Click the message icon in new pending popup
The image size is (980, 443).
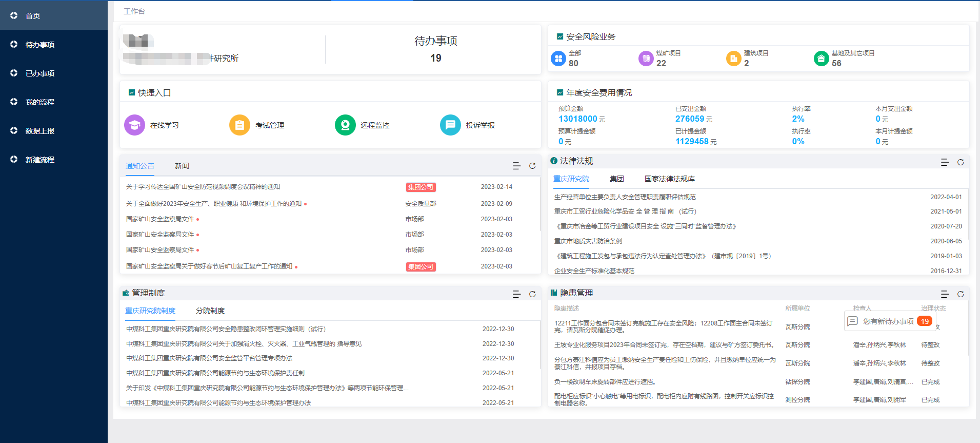852,321
